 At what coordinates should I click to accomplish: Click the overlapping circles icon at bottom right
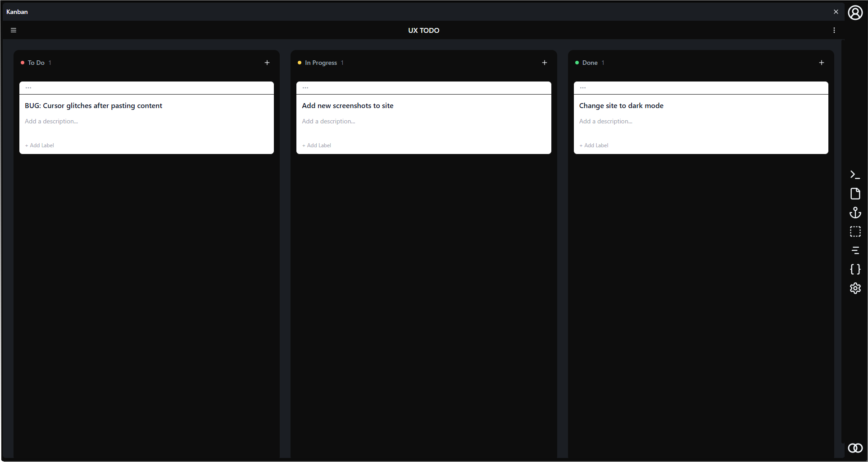(x=854, y=448)
